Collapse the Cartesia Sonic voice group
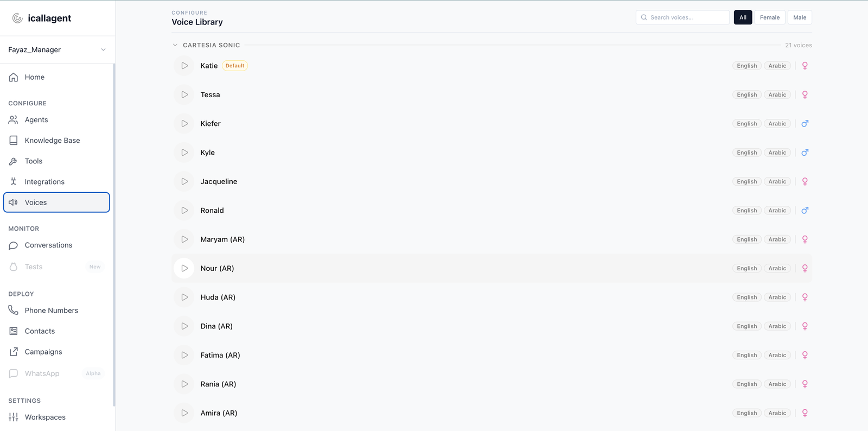 (175, 45)
